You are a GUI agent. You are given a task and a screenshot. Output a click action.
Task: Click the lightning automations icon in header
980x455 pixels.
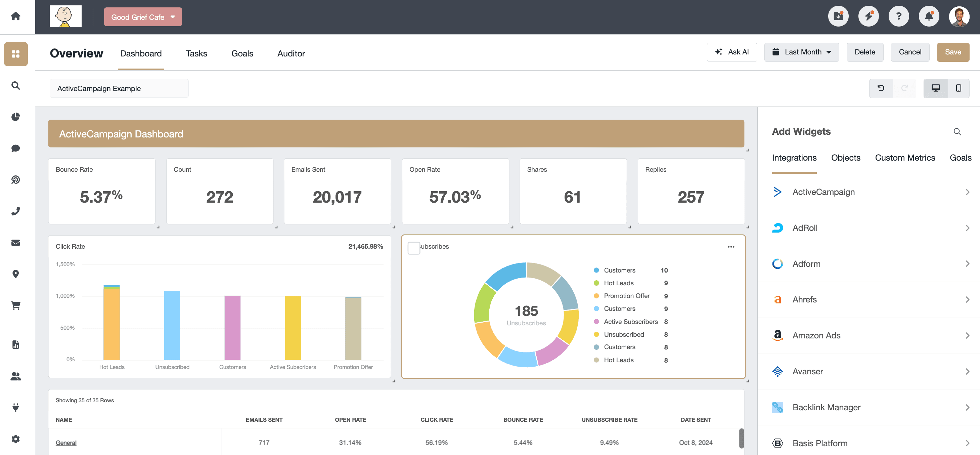pyautogui.click(x=868, y=16)
